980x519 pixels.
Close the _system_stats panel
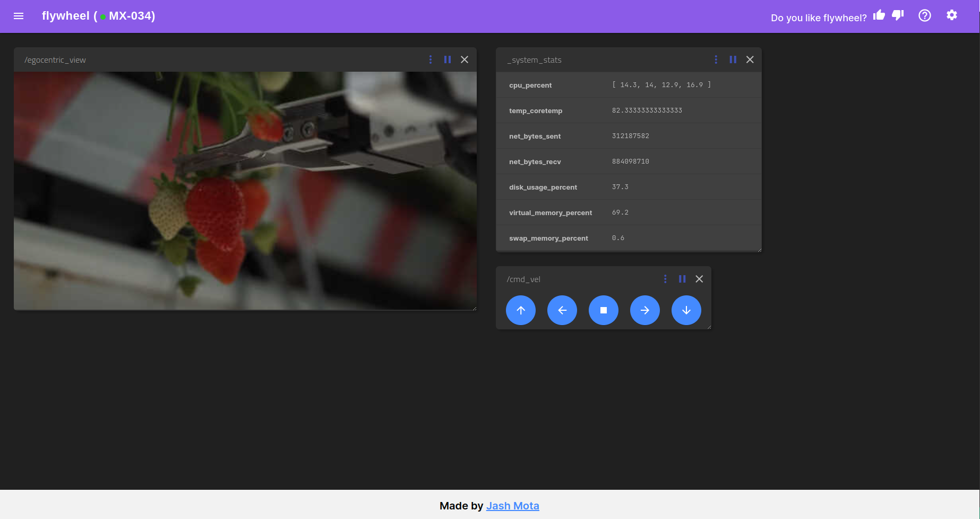coord(750,59)
